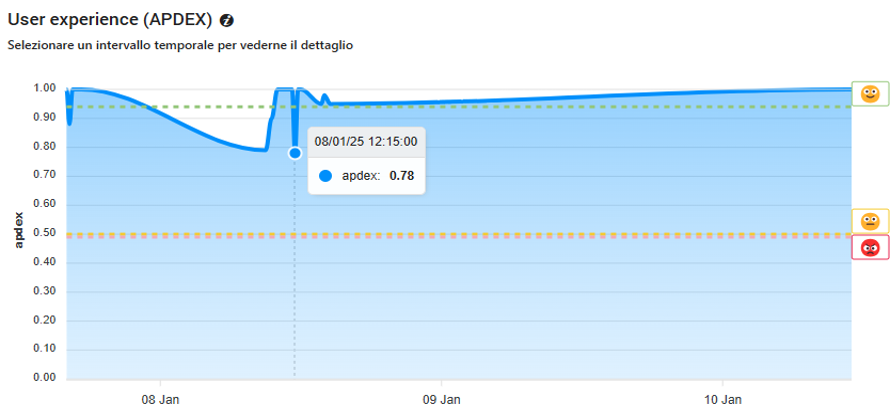Click the vertical 'apdex' y-axis title
Image resolution: width=890 pixels, height=420 pixels.
18,232
